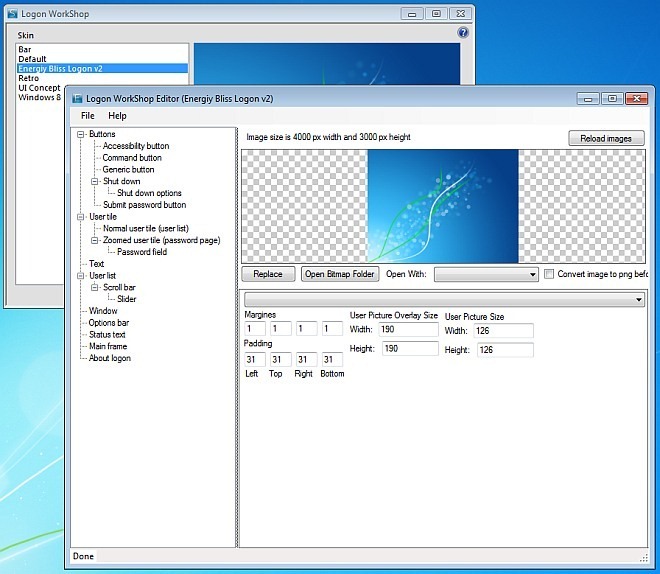Click the second Margines input field

click(x=280, y=329)
